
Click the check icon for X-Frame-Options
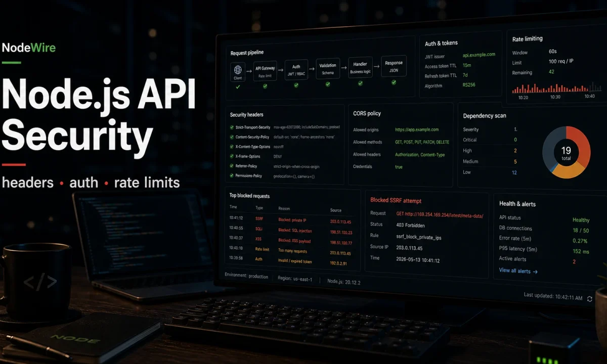(231, 156)
